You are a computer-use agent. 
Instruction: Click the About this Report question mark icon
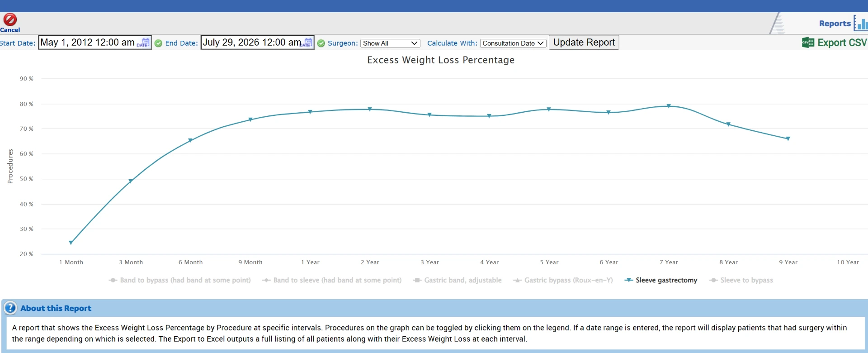[10, 308]
